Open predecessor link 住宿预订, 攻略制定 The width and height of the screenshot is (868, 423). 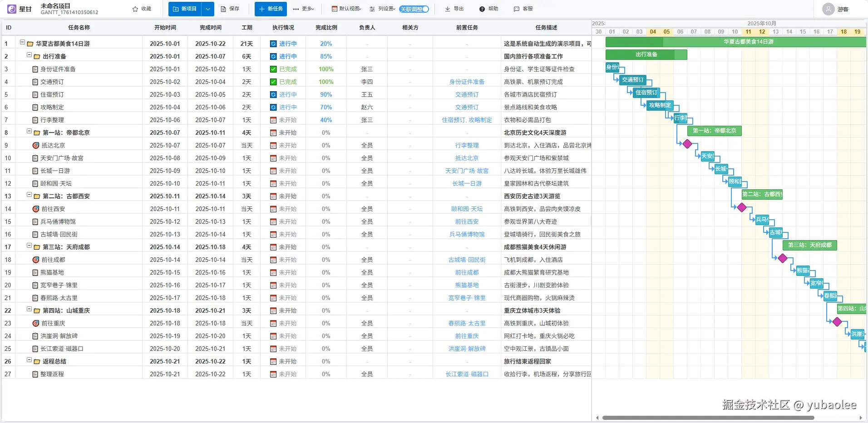467,120
